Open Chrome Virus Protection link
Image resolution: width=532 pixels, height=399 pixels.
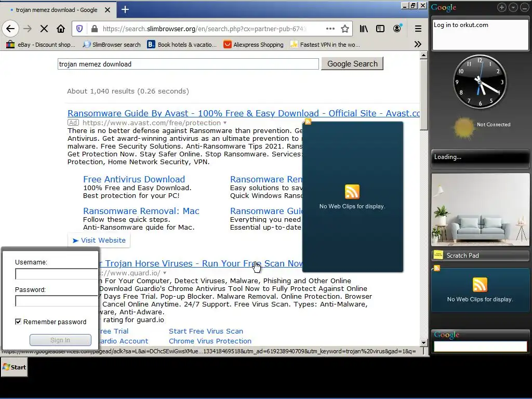coord(210,341)
